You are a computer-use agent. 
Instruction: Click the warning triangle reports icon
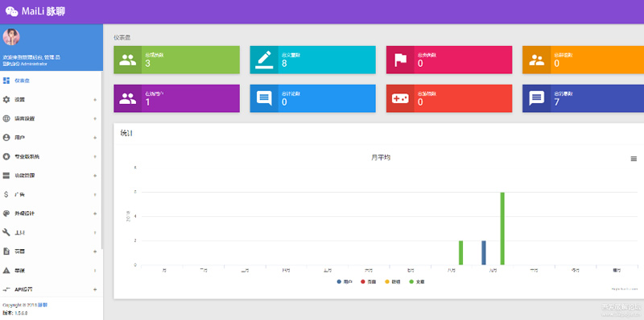point(6,271)
